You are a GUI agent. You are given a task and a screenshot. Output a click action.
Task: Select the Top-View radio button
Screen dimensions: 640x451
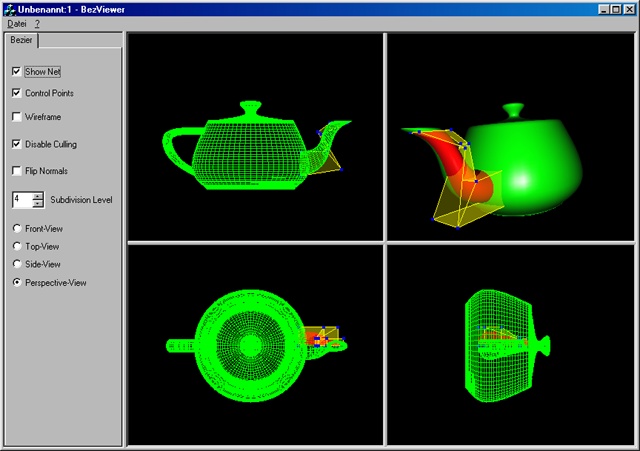click(x=17, y=246)
